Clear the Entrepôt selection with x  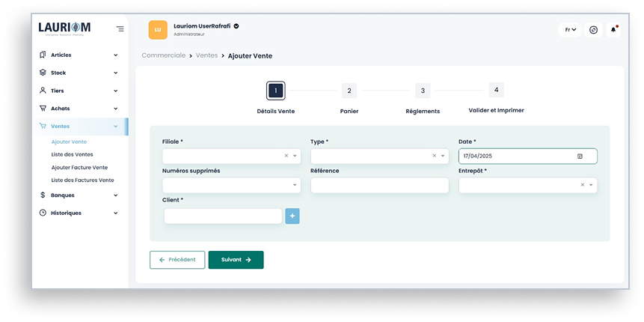click(583, 185)
